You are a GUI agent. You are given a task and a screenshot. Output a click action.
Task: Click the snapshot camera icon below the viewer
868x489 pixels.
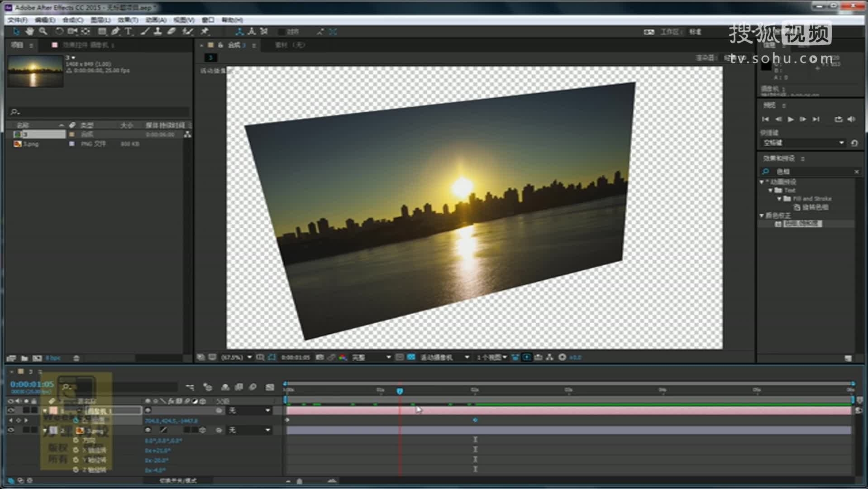pos(320,357)
